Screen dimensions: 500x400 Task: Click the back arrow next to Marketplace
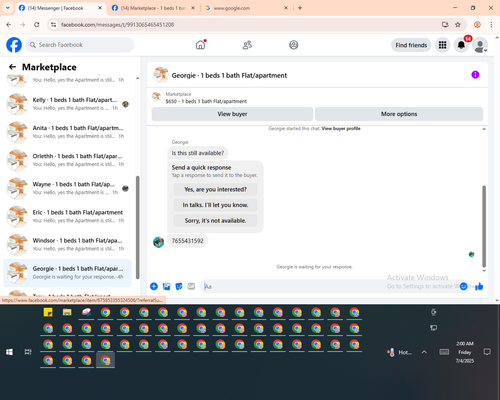(x=12, y=67)
